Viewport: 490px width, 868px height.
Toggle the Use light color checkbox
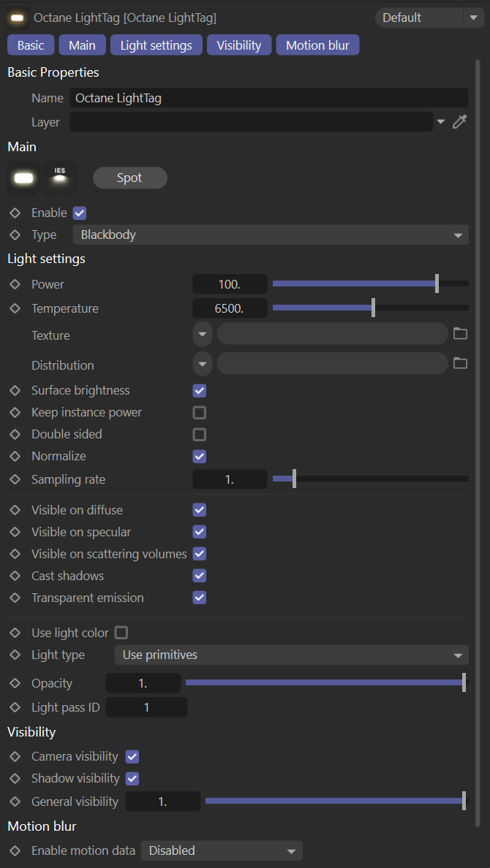pyautogui.click(x=121, y=633)
